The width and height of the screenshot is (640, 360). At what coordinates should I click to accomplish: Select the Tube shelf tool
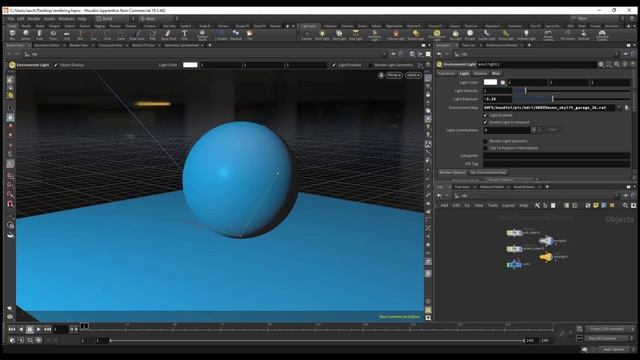40,35
